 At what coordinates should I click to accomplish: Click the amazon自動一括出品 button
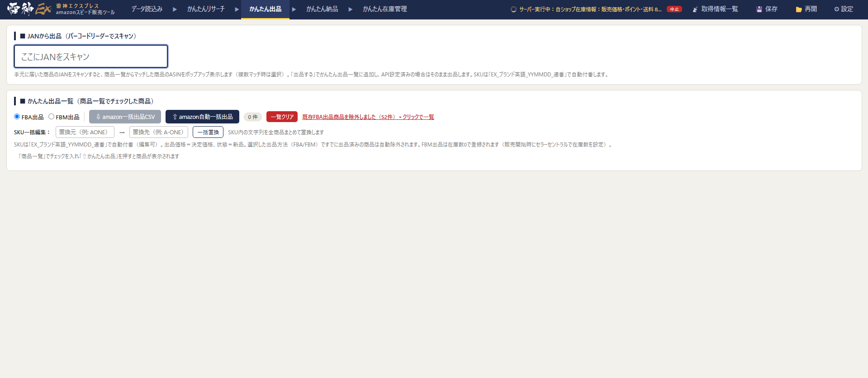click(x=202, y=117)
